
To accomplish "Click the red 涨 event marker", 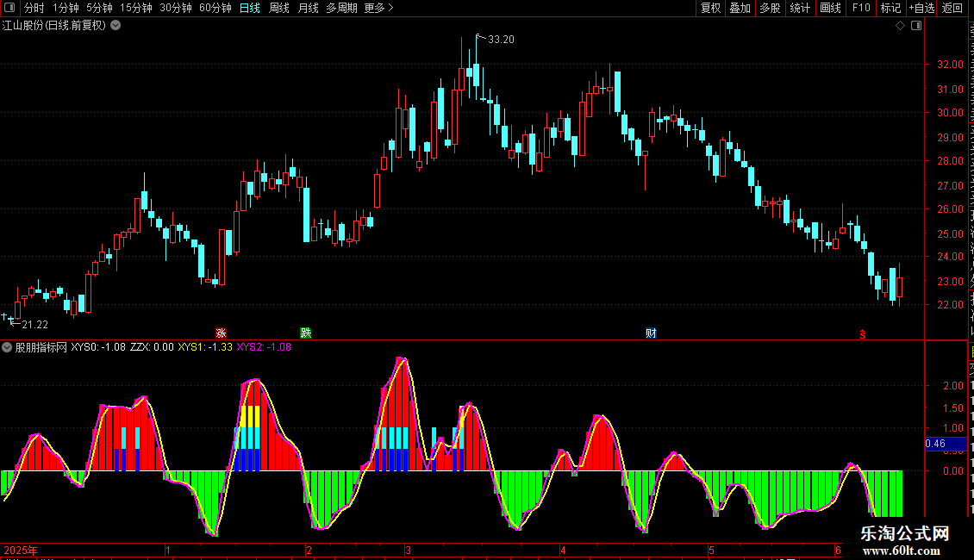I will [222, 333].
